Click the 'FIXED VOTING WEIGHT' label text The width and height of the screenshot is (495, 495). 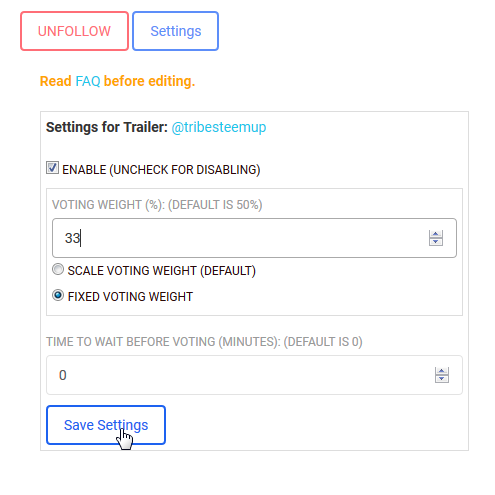(x=130, y=297)
